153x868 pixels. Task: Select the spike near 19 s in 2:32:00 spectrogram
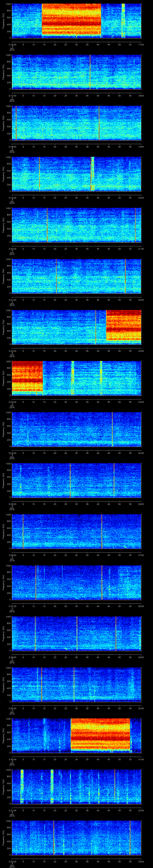[x=53, y=838]
